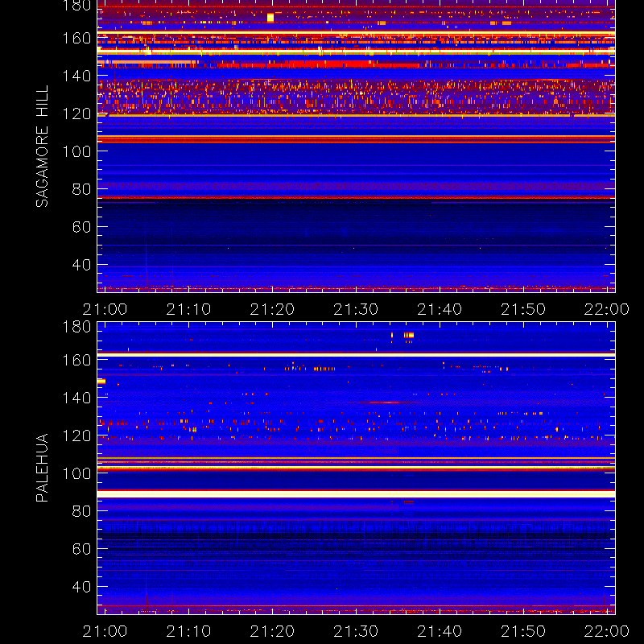Click the 21:30 time label under Palehua plot
644x644 pixels.
click(x=356, y=631)
